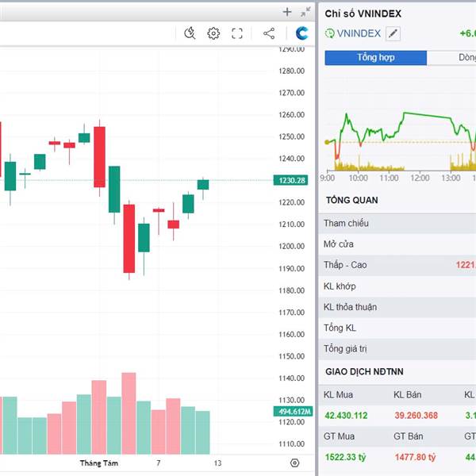Click the TỔNG QUAN section header
476x476 pixels.
tap(351, 201)
